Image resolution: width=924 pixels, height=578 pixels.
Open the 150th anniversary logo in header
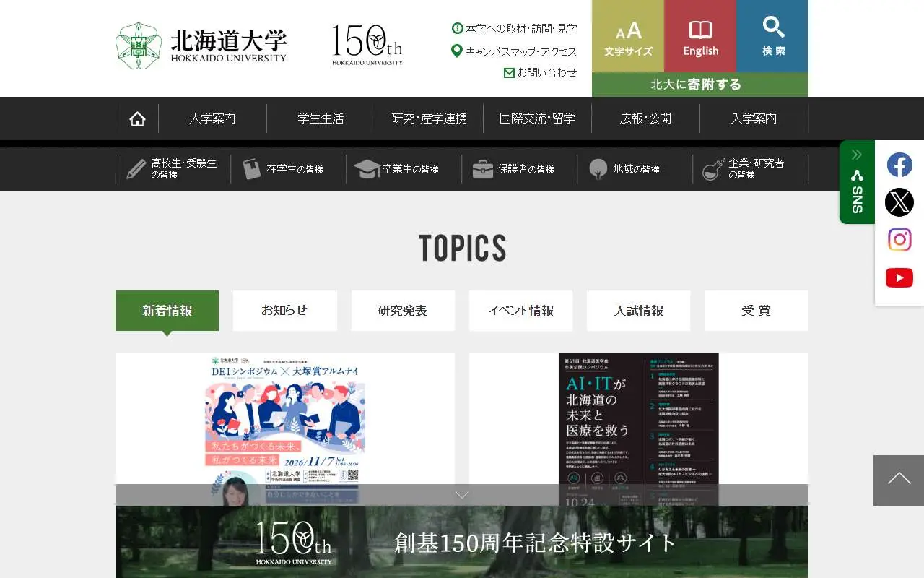(367, 45)
